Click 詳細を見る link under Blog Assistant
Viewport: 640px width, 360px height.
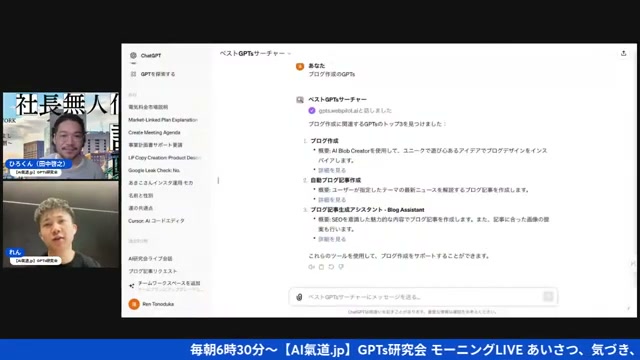[332, 239]
